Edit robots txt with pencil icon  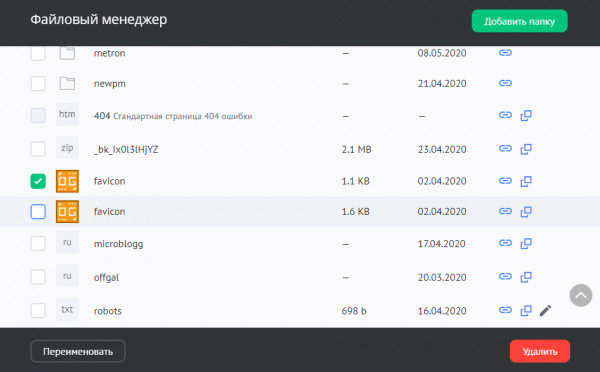tap(545, 310)
